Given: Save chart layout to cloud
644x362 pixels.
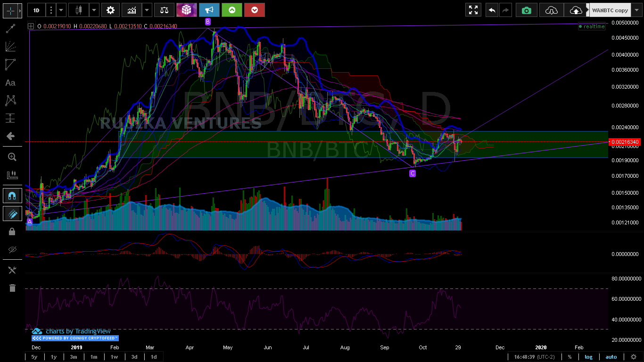Looking at the screenshot, I should point(576,10).
